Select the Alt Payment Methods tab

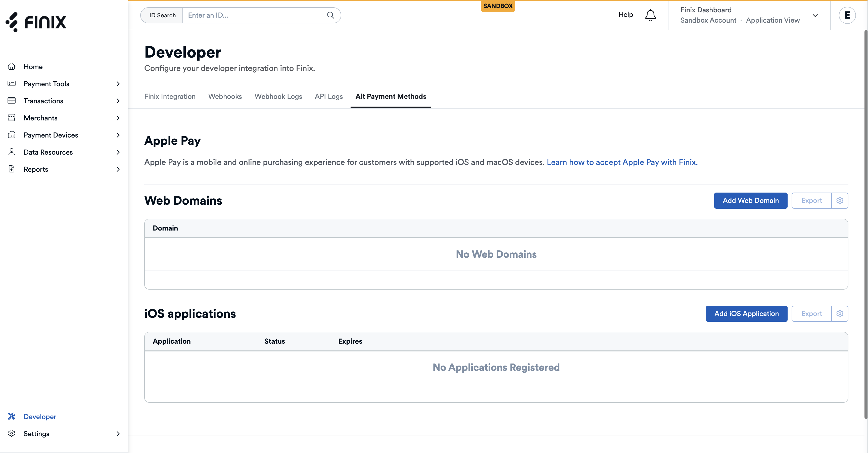click(391, 96)
